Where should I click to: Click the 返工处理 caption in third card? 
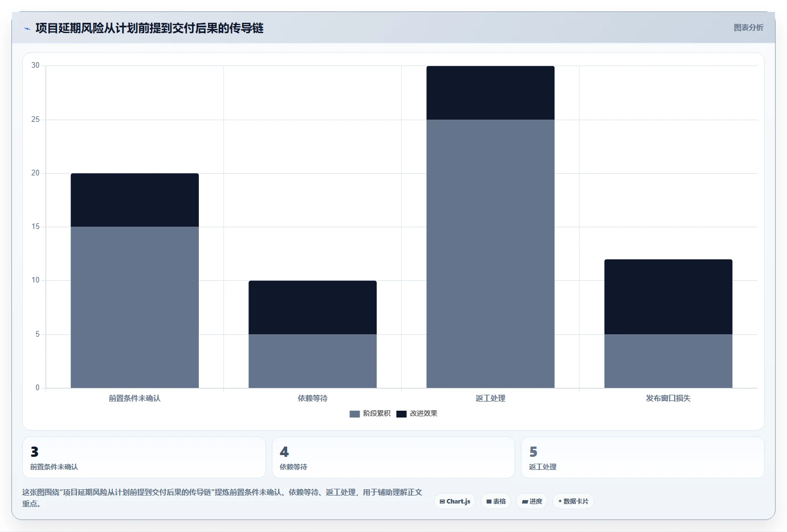(x=543, y=467)
